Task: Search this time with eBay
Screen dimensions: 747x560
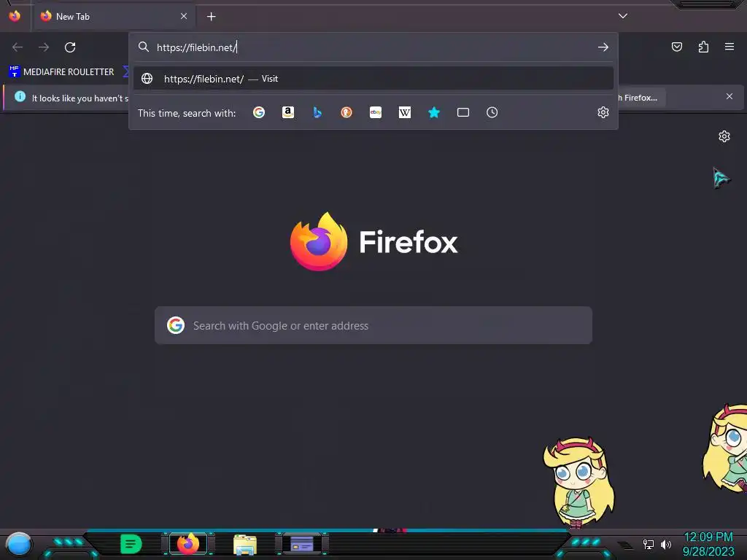Action: pyautogui.click(x=376, y=112)
